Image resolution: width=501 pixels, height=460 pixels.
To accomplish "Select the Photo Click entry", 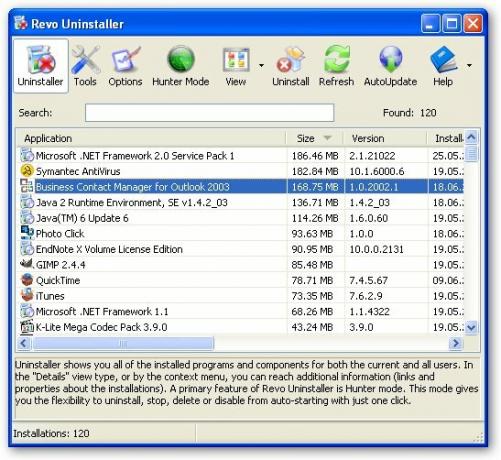I will click(241, 234).
